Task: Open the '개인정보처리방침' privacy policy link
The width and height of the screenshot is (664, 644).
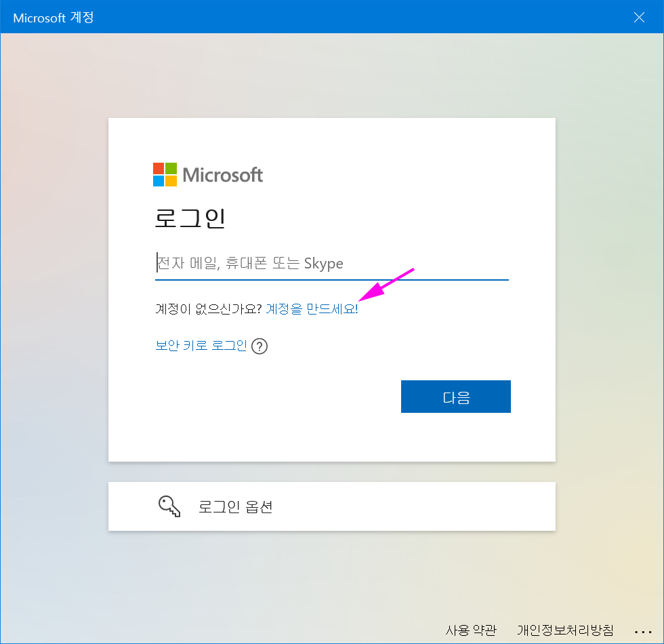Action: [565, 630]
